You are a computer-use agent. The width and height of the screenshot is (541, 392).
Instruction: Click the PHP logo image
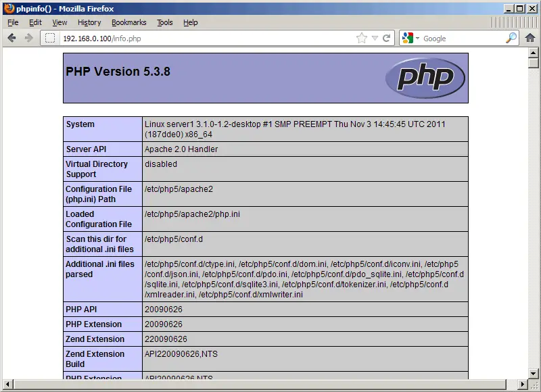point(425,78)
